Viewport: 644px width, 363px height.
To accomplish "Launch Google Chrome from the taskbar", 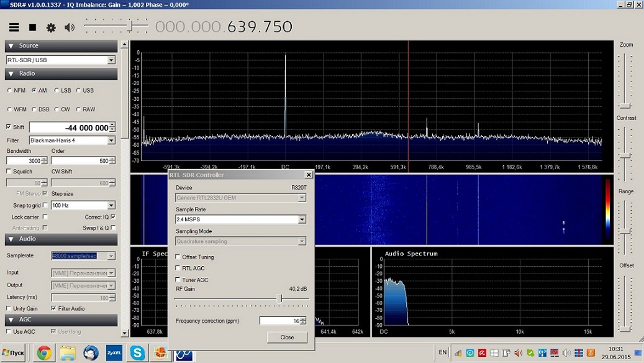I will click(x=44, y=352).
